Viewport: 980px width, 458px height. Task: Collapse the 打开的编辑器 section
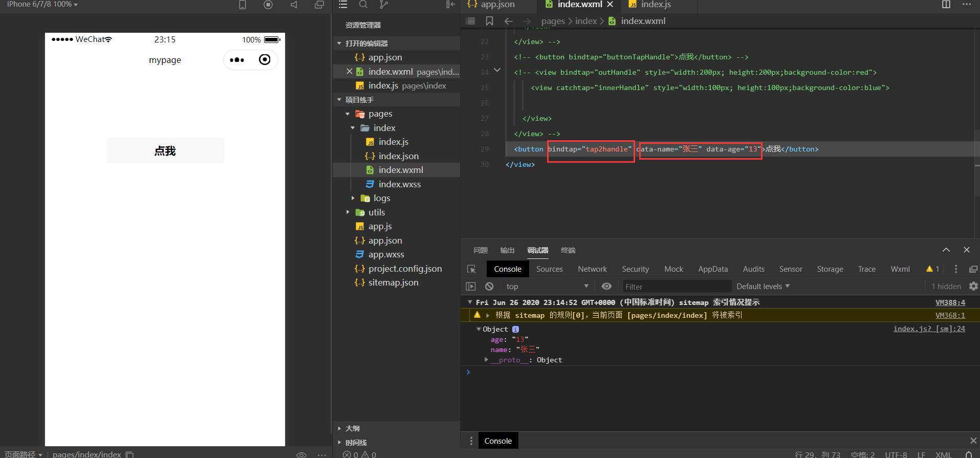coord(339,43)
